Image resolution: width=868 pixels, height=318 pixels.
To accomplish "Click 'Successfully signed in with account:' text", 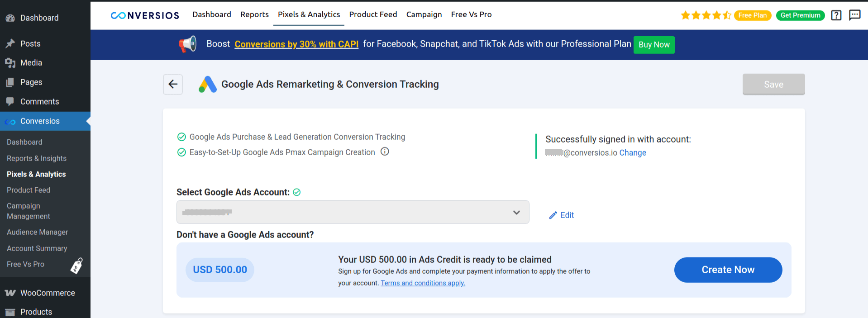I will click(618, 139).
